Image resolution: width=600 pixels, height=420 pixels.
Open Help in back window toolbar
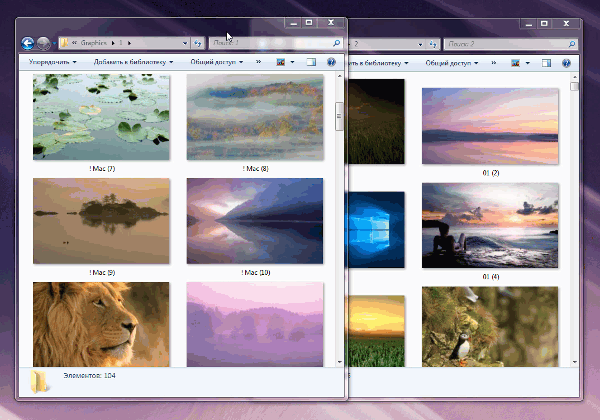[567, 63]
